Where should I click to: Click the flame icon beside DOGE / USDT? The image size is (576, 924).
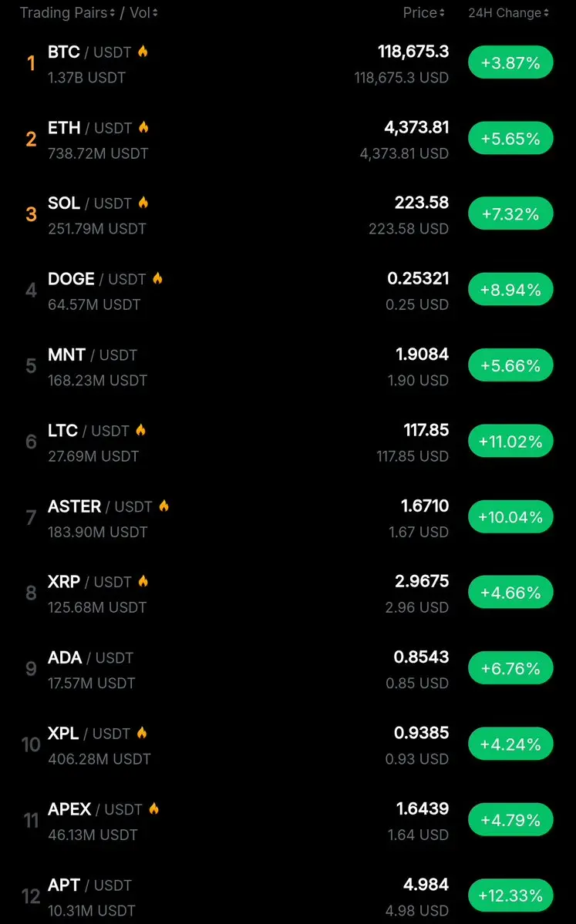pos(157,278)
